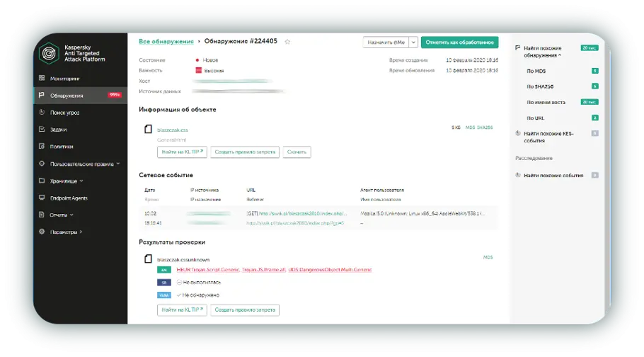This screenshot has width=644, height=357.
Task: Click the 999+ badge on Обнаружения
Action: pyautogui.click(x=115, y=95)
